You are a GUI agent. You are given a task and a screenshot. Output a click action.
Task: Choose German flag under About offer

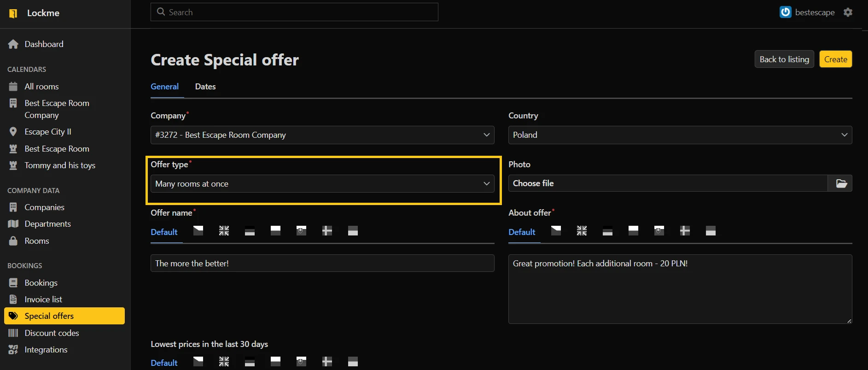(607, 231)
